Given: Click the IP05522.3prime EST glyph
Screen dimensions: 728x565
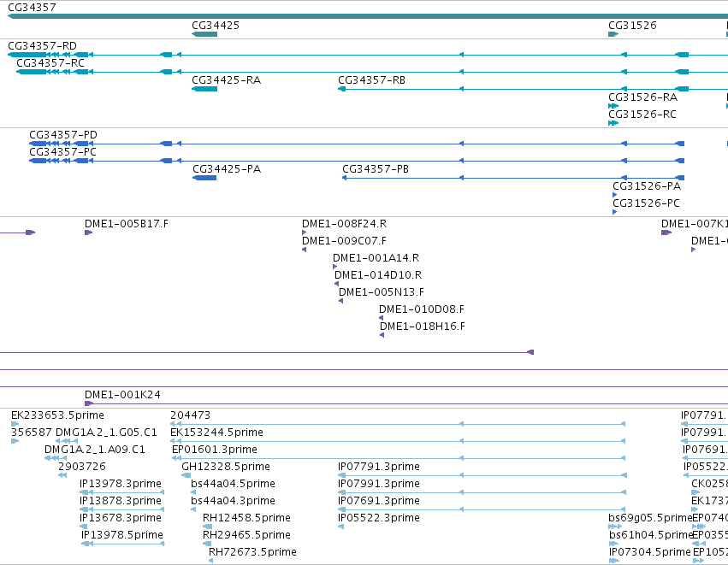Looking at the screenshot, I should [x=340, y=527].
